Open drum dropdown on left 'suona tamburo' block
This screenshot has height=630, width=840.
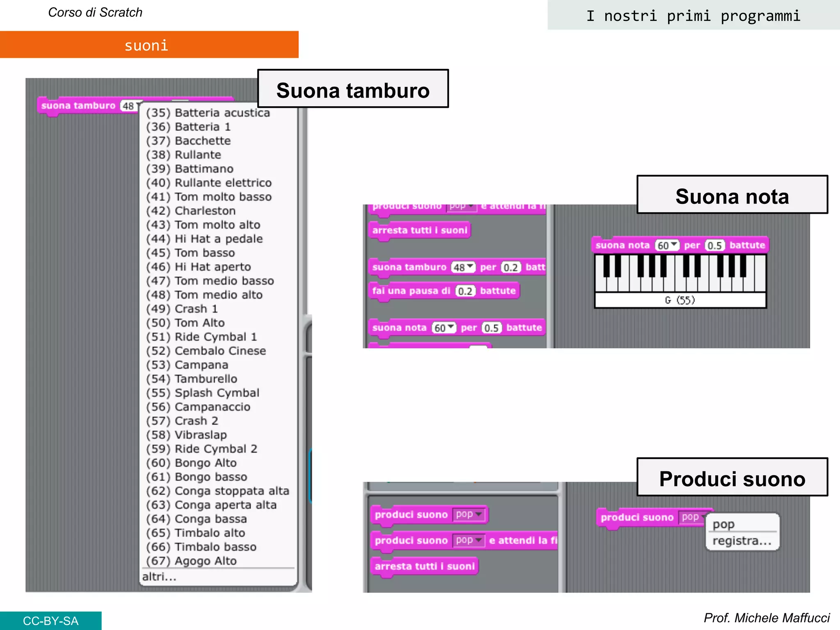pos(131,106)
